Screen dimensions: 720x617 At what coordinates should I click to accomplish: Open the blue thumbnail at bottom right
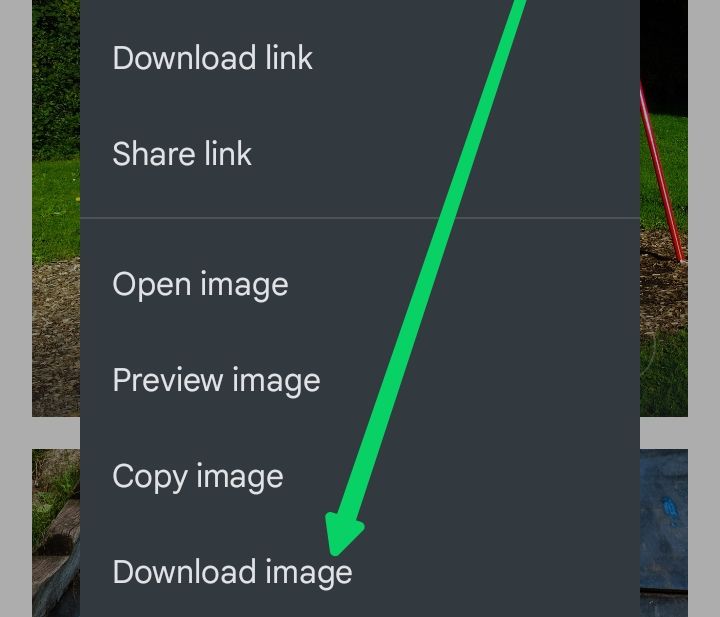click(x=664, y=533)
